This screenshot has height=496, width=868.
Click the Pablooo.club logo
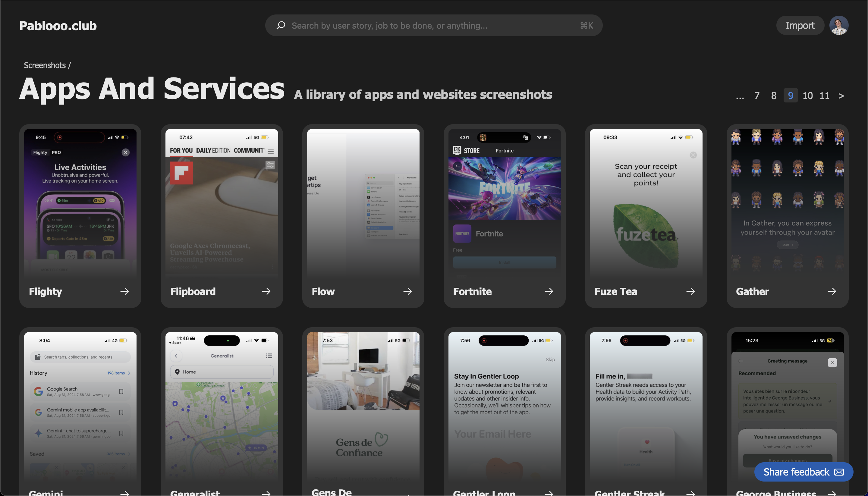(58, 26)
